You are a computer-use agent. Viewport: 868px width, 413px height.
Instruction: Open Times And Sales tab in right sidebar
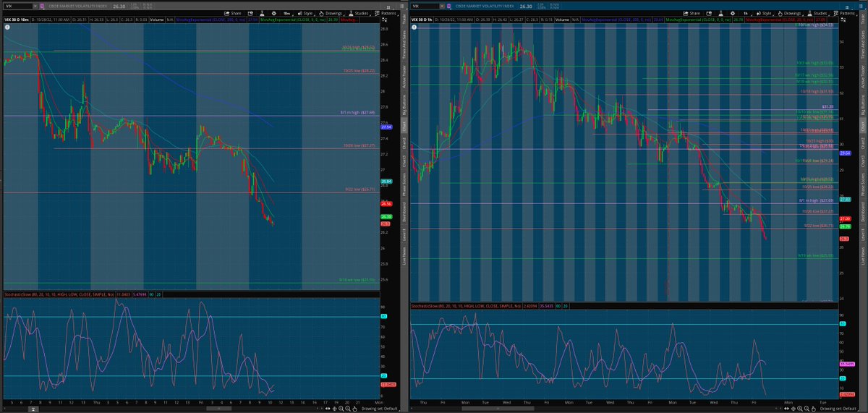pos(863,44)
